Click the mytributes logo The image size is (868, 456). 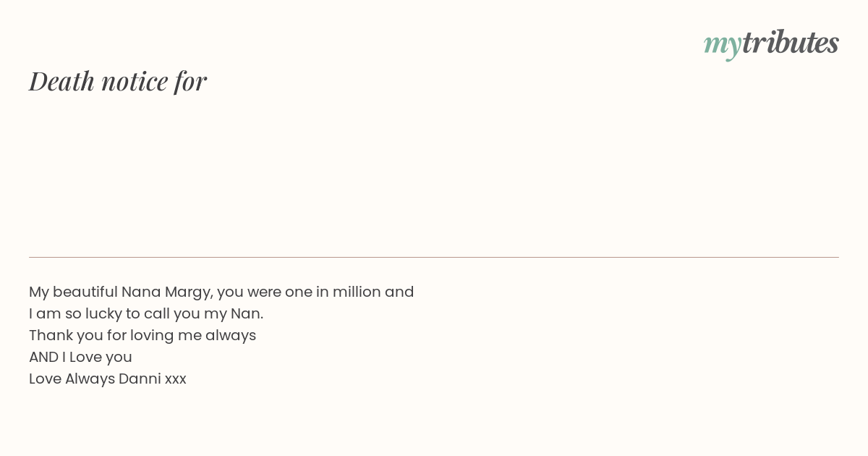[x=771, y=43]
